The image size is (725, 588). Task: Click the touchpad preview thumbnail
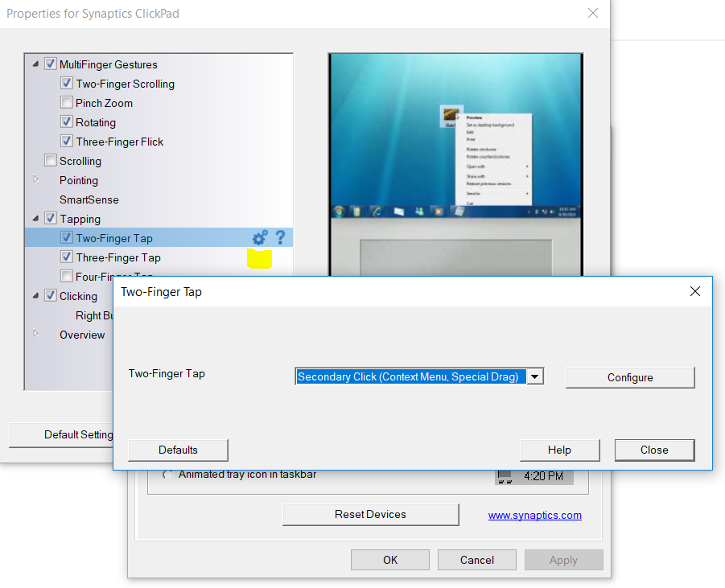click(455, 161)
